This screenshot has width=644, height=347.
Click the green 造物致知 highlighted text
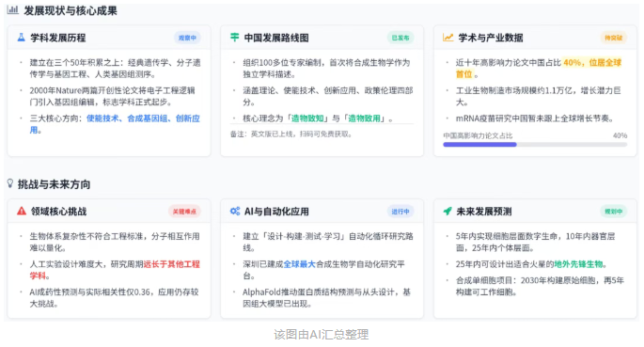307,118
